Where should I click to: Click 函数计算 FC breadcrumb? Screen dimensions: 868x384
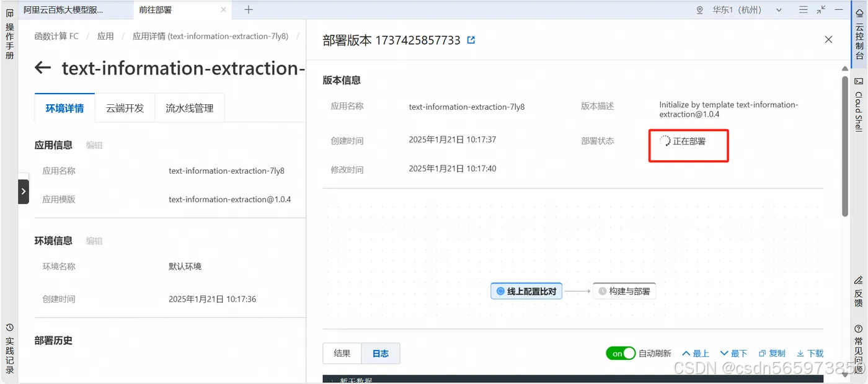pos(56,36)
